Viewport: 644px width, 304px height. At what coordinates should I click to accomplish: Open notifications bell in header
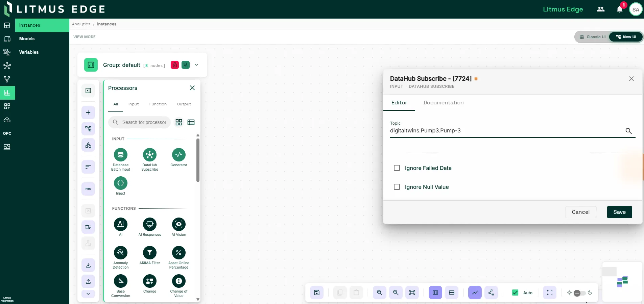(x=620, y=9)
